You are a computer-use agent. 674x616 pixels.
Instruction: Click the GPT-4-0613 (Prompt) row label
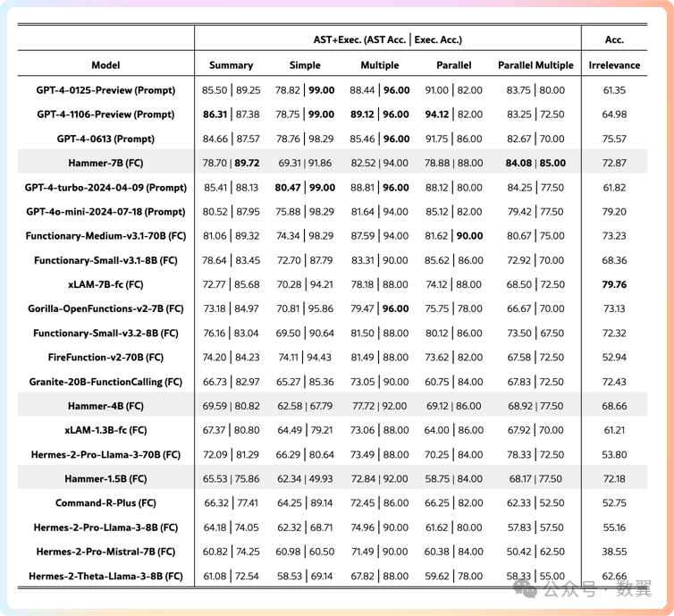tap(105, 139)
